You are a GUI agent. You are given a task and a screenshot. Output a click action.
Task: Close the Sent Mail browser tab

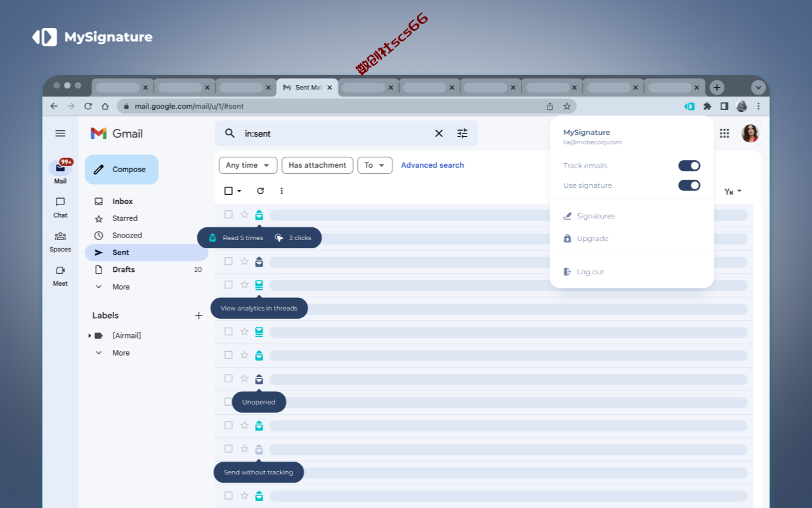click(x=330, y=88)
